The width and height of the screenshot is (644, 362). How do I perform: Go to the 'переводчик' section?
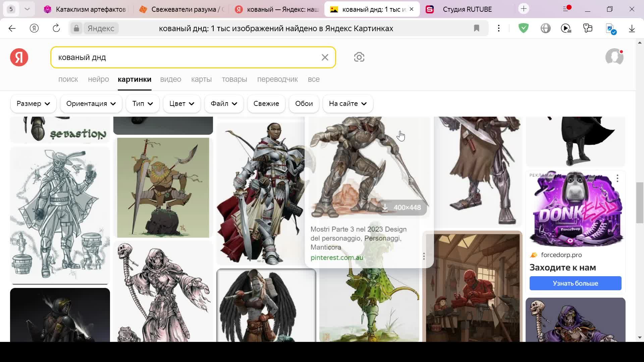click(x=277, y=79)
